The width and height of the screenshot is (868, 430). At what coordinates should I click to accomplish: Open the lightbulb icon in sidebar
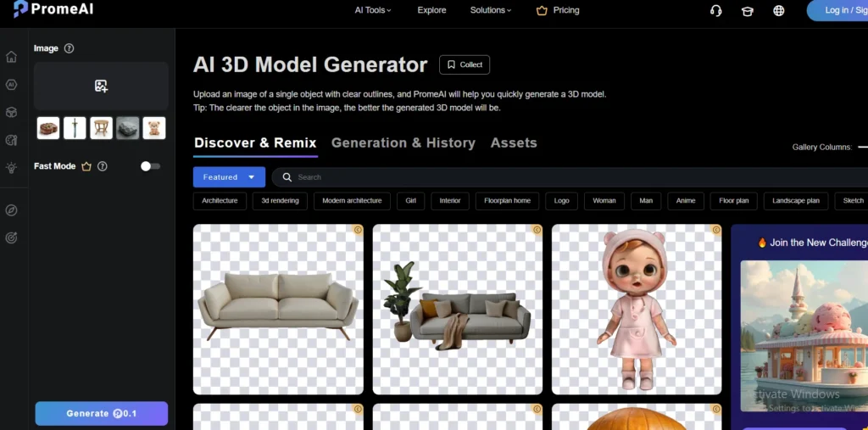pyautogui.click(x=11, y=167)
